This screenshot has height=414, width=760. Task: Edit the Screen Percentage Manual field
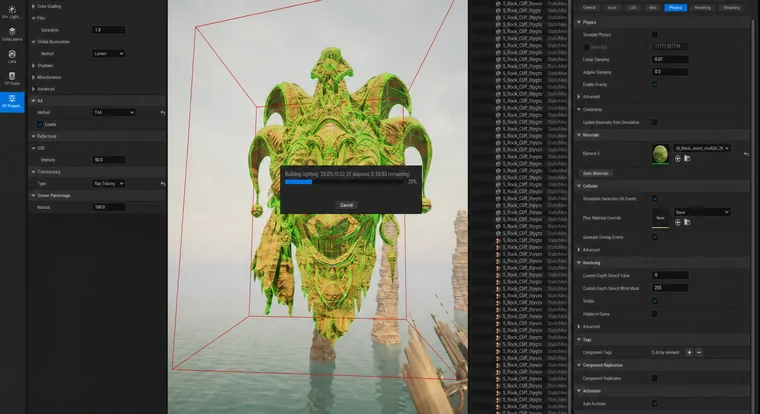(x=109, y=207)
